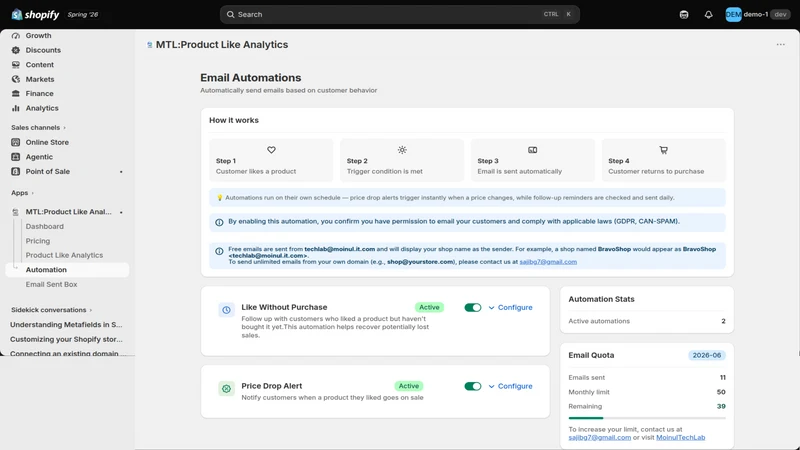This screenshot has height=450, width=800.
Task: Click the email quota progress bar
Action: 647,418
